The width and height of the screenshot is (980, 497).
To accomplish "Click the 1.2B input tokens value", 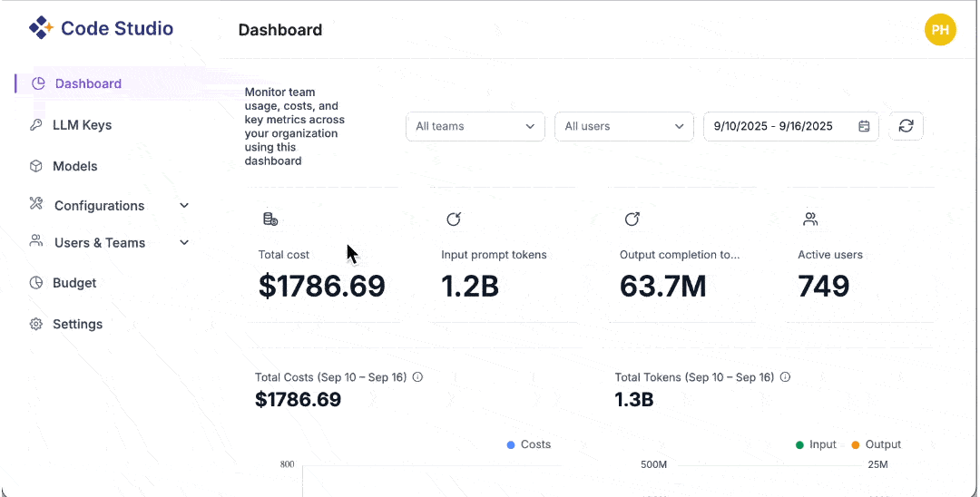I will [x=470, y=286].
